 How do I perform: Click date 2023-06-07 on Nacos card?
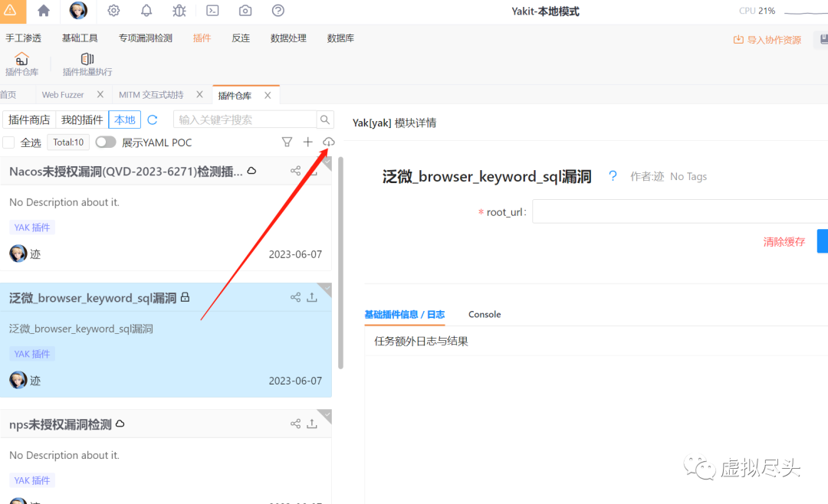295,254
